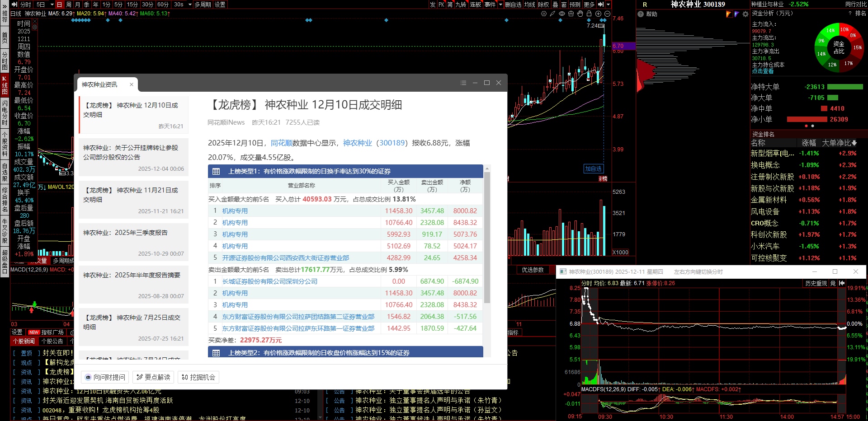Open 11月21日成交明细 news item
Image resolution: width=868 pixels, height=421 pixels.
point(133,200)
